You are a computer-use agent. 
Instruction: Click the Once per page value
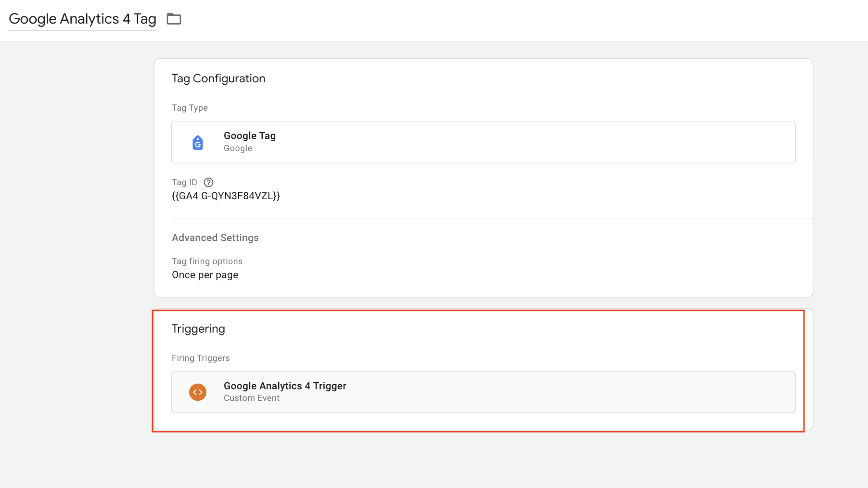point(205,275)
